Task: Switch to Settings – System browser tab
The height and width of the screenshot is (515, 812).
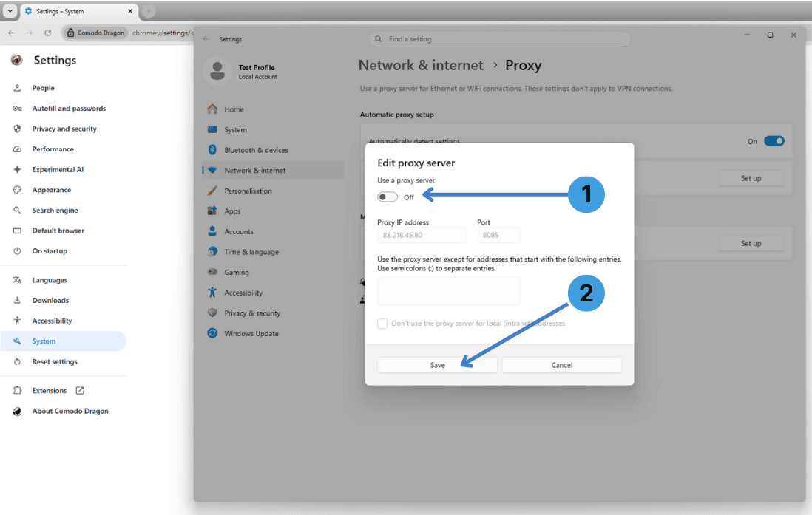Action: pos(78,11)
